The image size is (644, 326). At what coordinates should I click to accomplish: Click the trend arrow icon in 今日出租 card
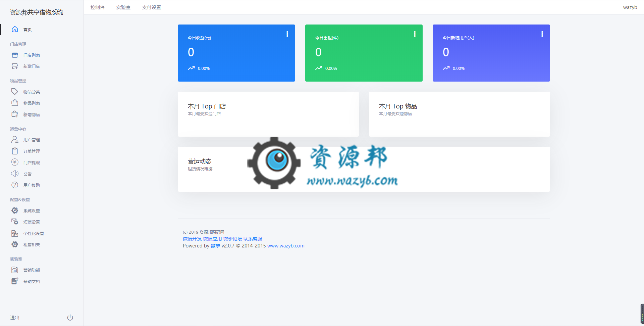click(x=319, y=68)
